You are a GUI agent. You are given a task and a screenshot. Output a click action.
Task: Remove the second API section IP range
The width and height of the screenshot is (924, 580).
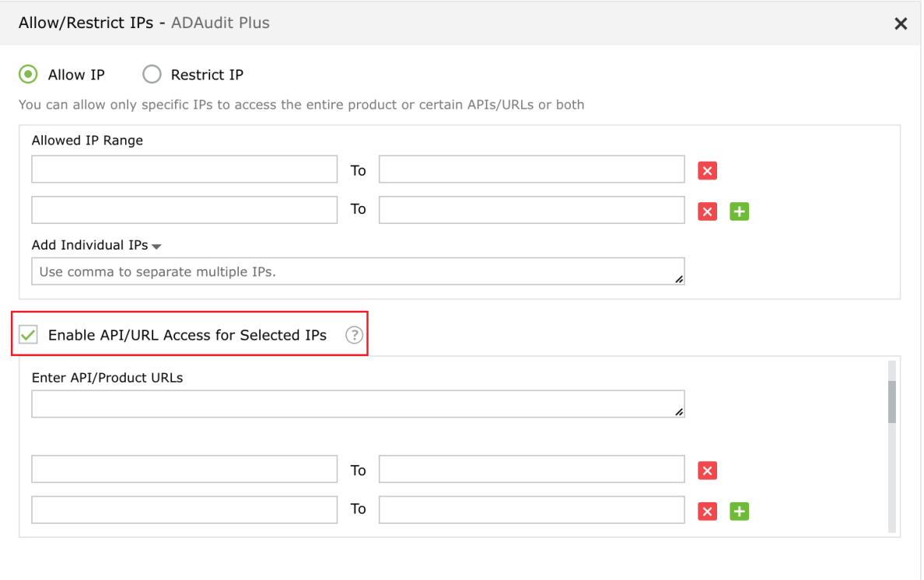(707, 511)
